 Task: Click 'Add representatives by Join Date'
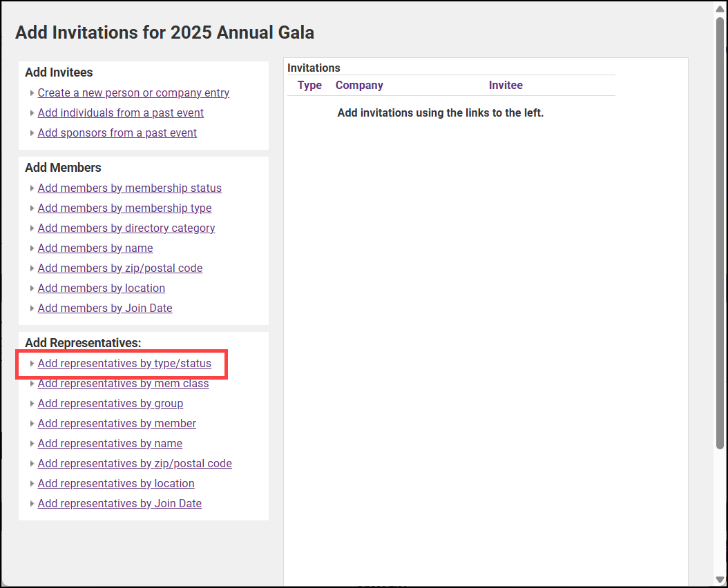pyautogui.click(x=119, y=503)
